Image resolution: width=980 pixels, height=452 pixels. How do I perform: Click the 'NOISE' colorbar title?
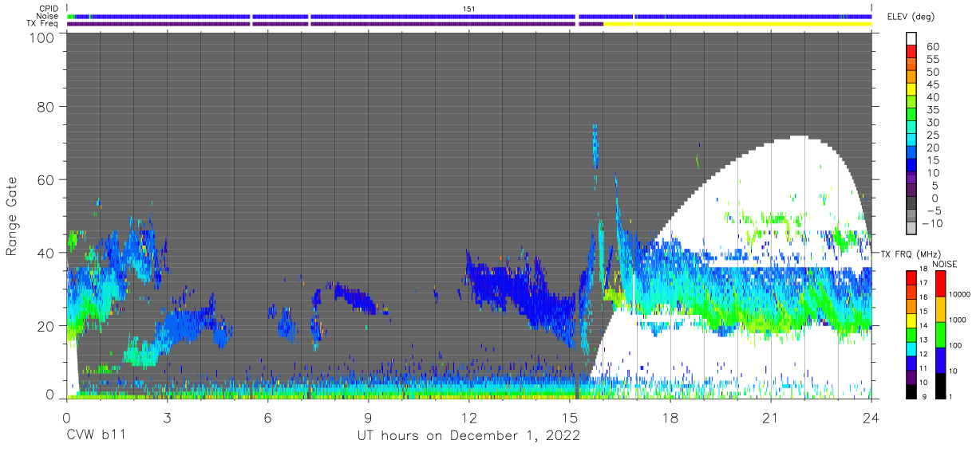[x=945, y=264]
